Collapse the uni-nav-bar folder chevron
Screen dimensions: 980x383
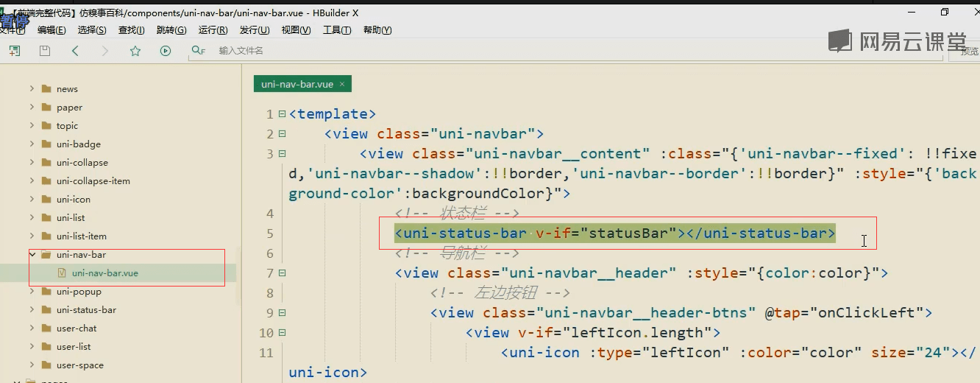(x=32, y=254)
